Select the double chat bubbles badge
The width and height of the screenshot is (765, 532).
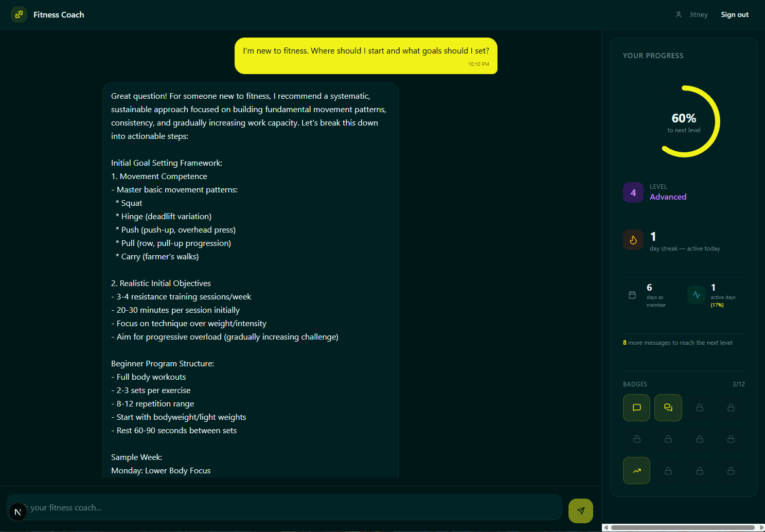[x=668, y=407]
